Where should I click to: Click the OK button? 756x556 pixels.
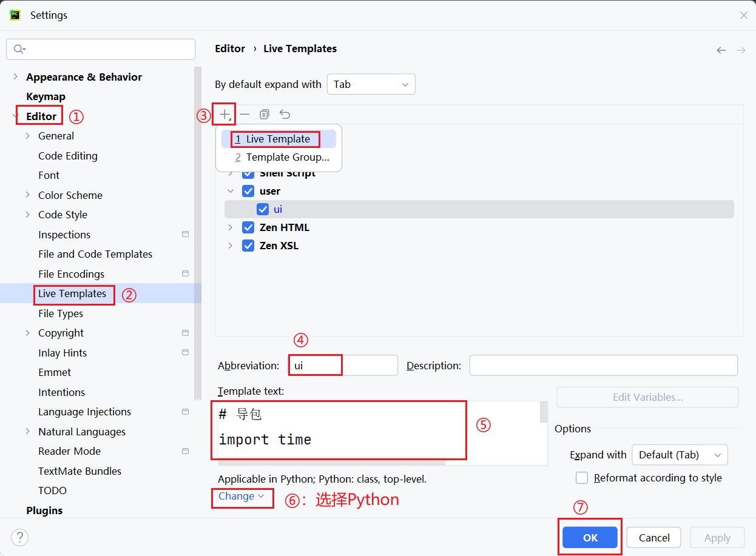[590, 538]
